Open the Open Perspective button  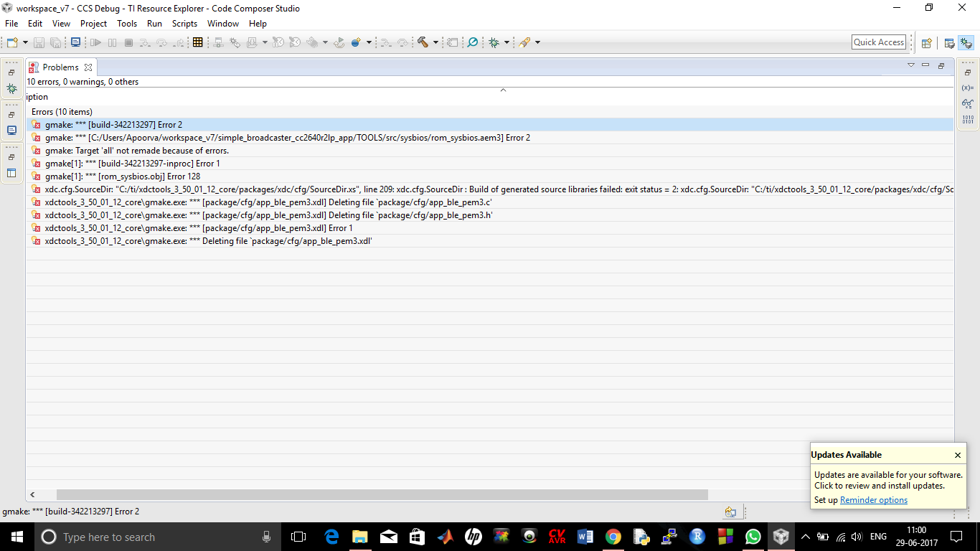click(926, 43)
